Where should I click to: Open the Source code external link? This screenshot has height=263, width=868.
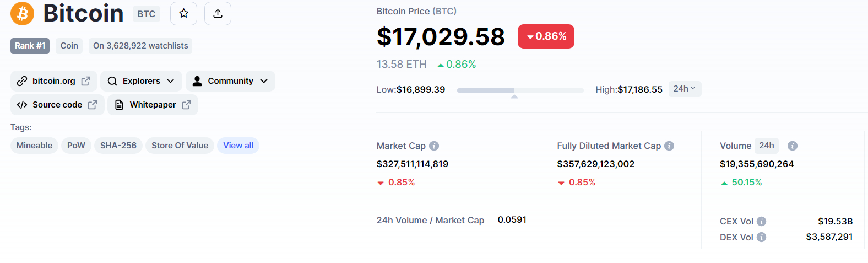57,105
